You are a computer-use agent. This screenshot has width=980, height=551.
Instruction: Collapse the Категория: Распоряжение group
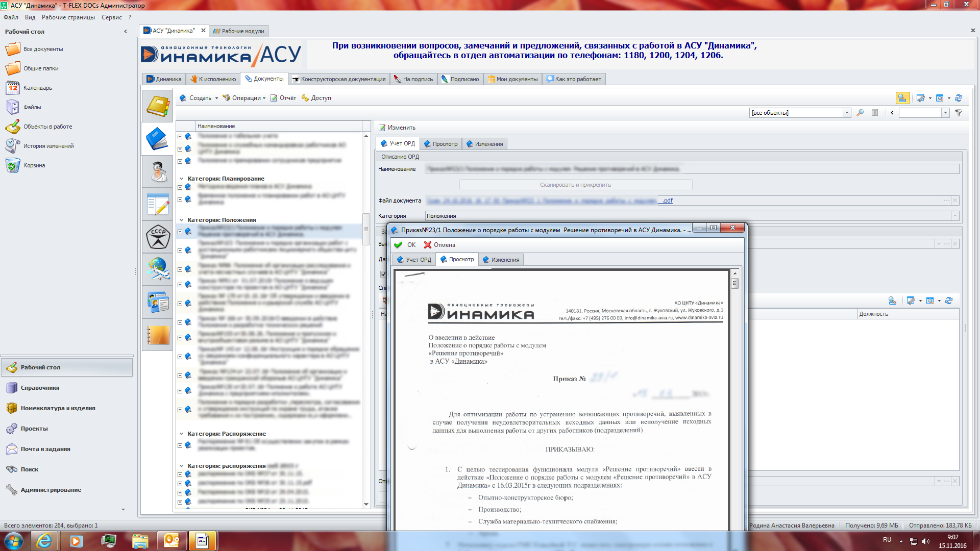pyautogui.click(x=181, y=434)
